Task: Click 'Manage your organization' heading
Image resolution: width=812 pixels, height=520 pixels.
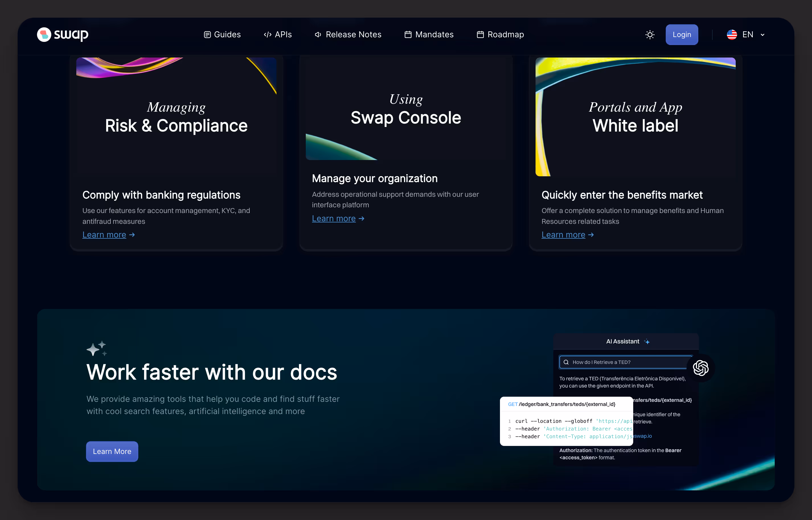Action: click(375, 178)
